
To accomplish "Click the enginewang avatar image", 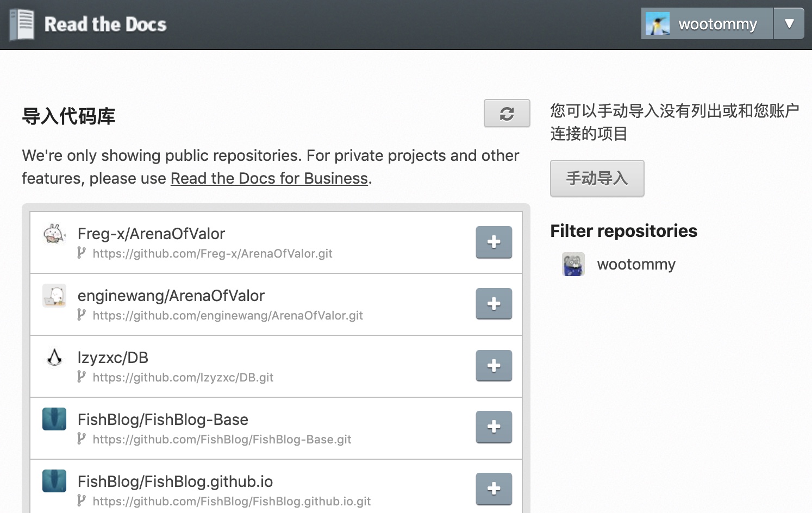I will tap(54, 296).
